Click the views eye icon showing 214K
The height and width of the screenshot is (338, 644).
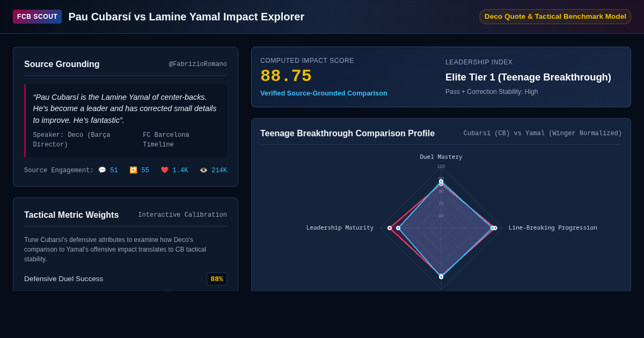[x=203, y=170]
